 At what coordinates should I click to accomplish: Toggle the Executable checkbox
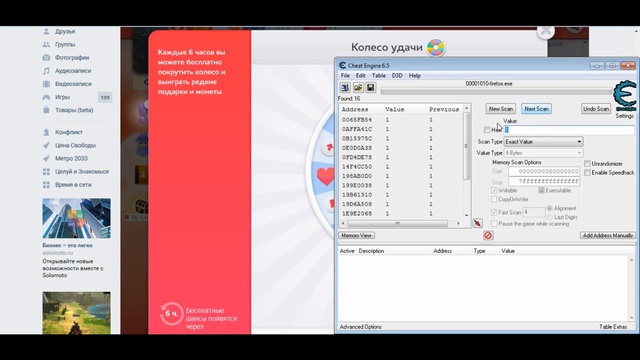click(541, 191)
